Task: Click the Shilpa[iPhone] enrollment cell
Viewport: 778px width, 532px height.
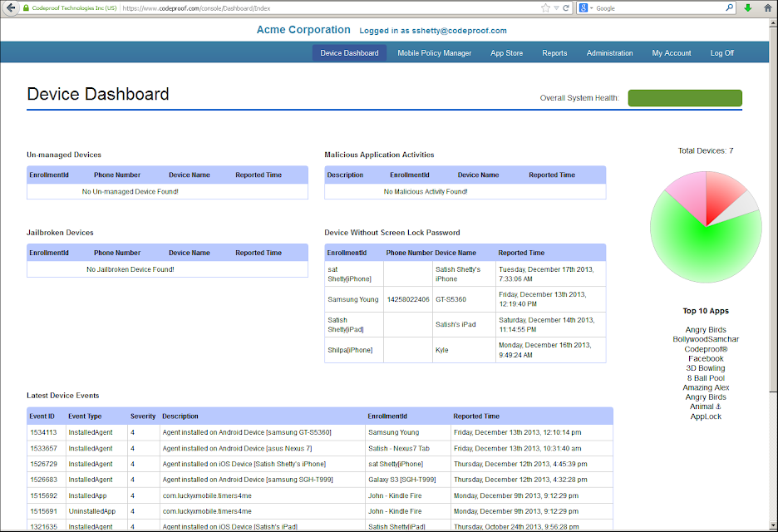Action: click(x=350, y=350)
